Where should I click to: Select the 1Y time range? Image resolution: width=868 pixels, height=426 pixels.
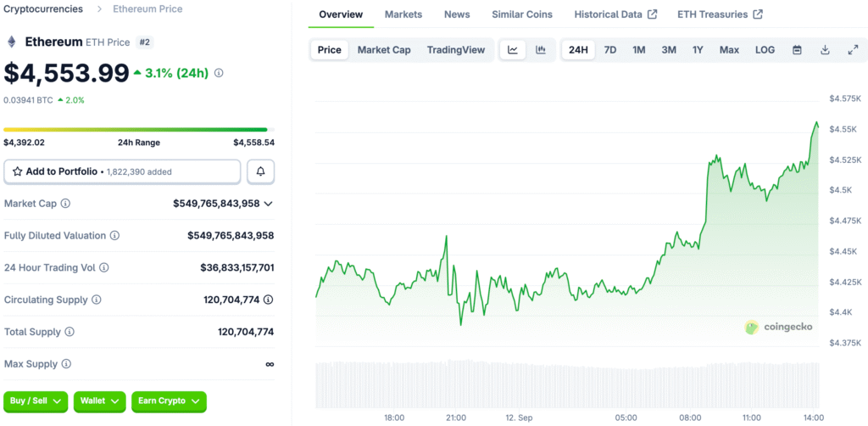point(698,50)
